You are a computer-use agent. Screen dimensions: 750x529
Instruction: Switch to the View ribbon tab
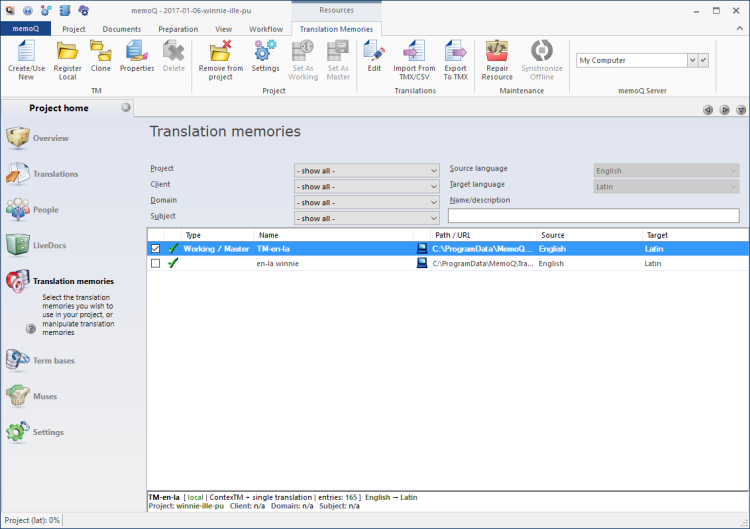(223, 29)
